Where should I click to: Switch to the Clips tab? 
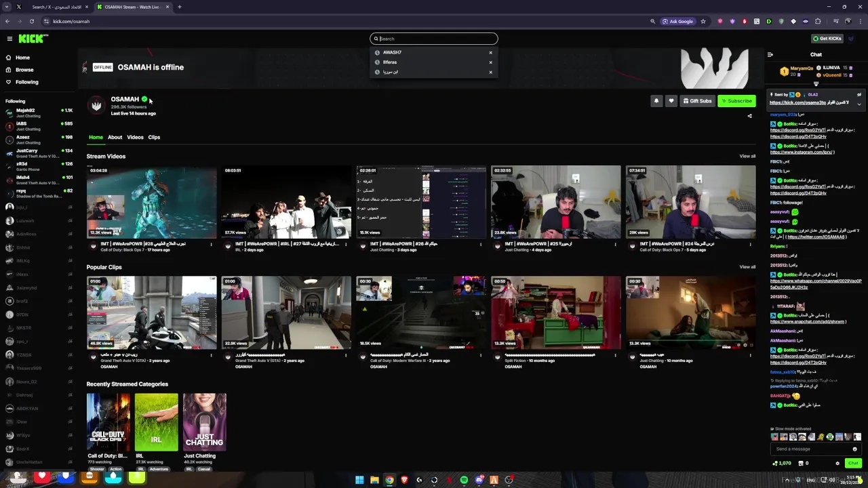tap(154, 137)
